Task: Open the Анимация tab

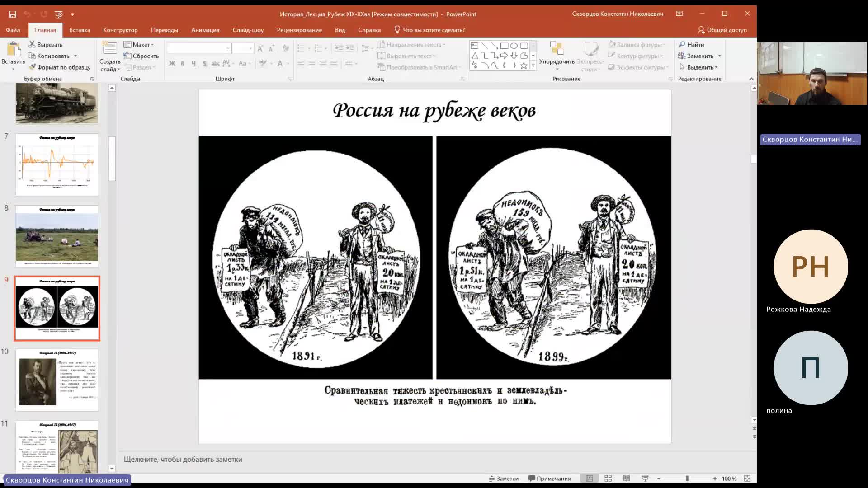Action: (205, 30)
